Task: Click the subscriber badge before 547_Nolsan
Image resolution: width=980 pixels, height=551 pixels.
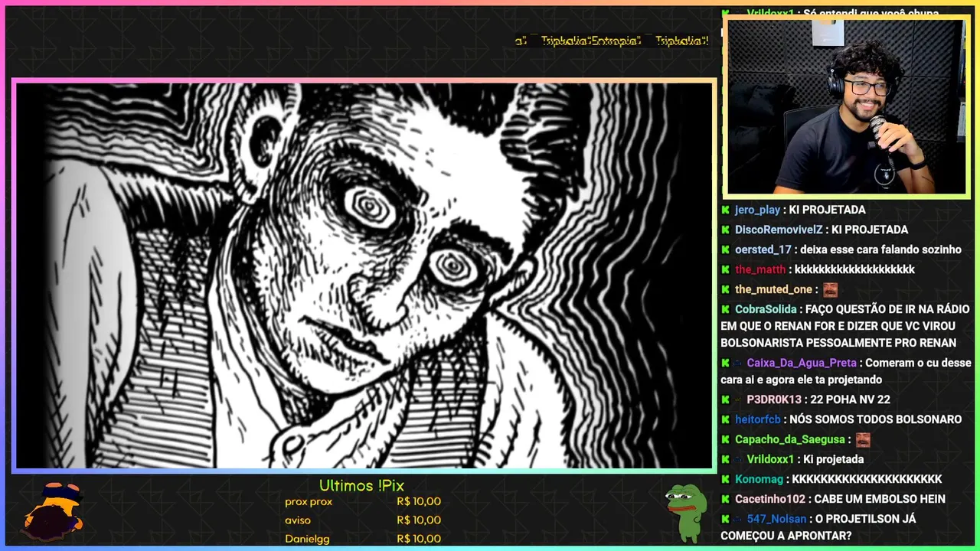Action: (x=738, y=519)
